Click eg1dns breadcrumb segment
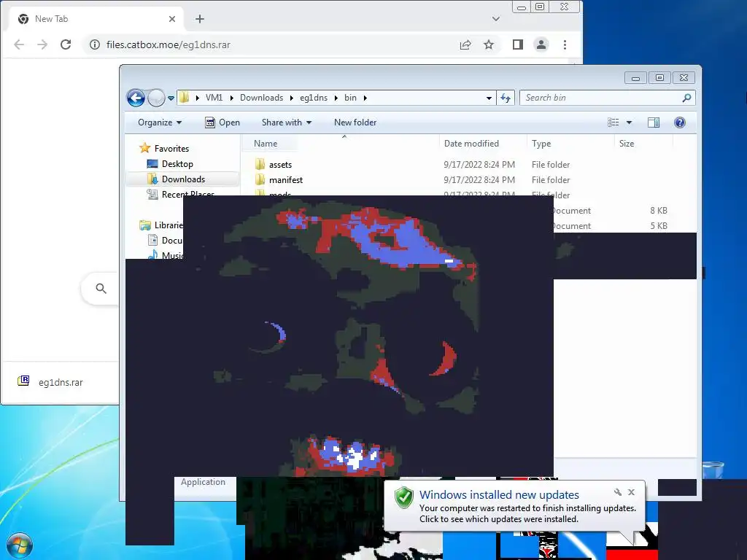Image resolution: width=747 pixels, height=560 pixels. pyautogui.click(x=314, y=98)
